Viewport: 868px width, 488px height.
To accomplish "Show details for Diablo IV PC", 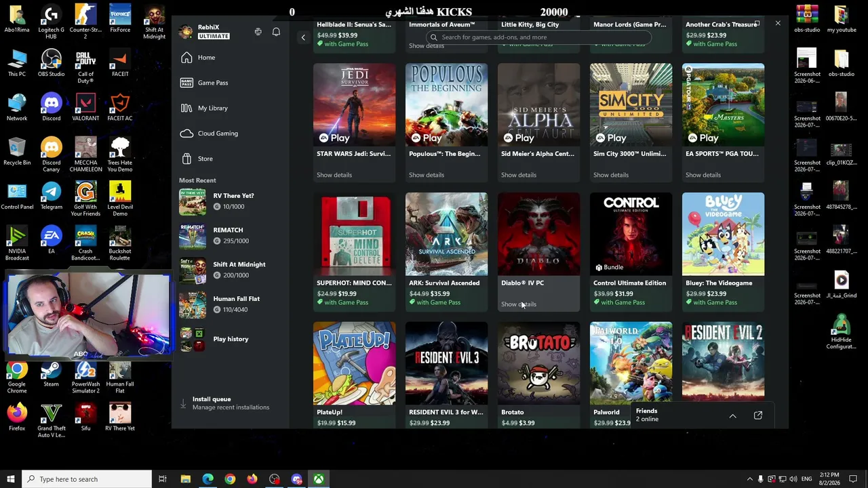I will (519, 304).
